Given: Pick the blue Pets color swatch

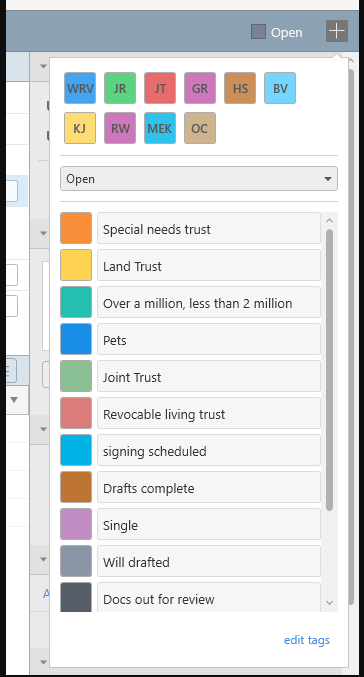Looking at the screenshot, I should (x=76, y=339).
